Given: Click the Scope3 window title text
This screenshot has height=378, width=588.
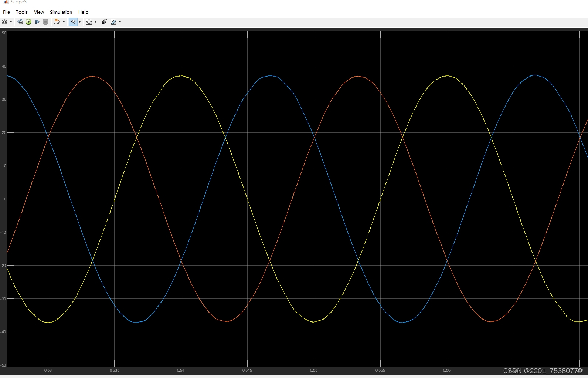Looking at the screenshot, I should 18,2.
